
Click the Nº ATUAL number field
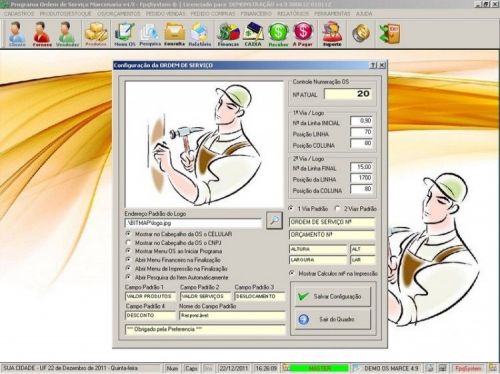pyautogui.click(x=348, y=94)
